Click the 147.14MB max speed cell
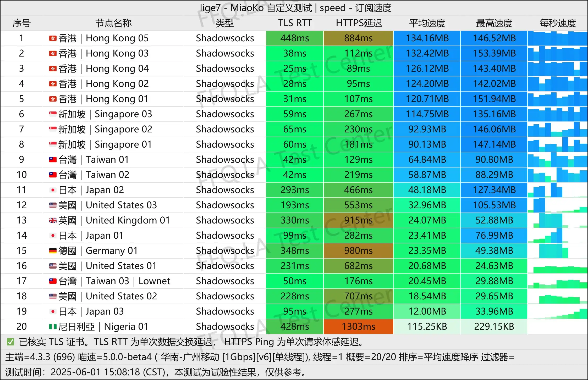Viewport: 588px width, 380px height. [494, 144]
